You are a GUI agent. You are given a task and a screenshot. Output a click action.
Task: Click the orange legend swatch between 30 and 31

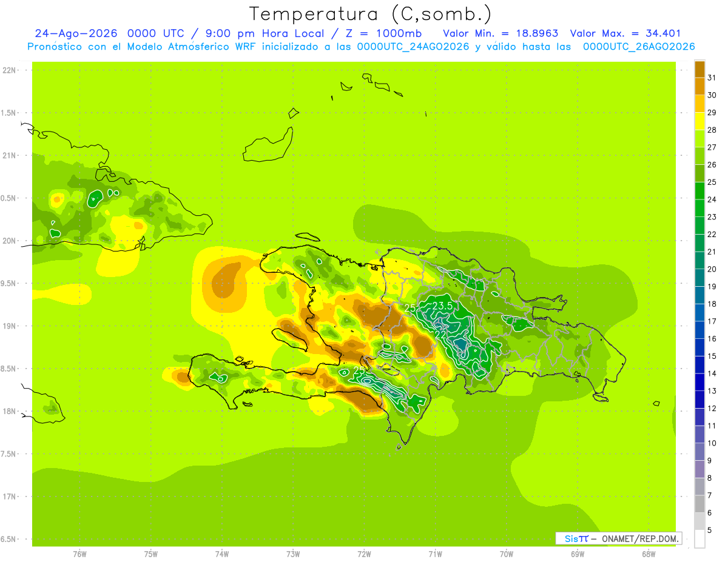(699, 87)
